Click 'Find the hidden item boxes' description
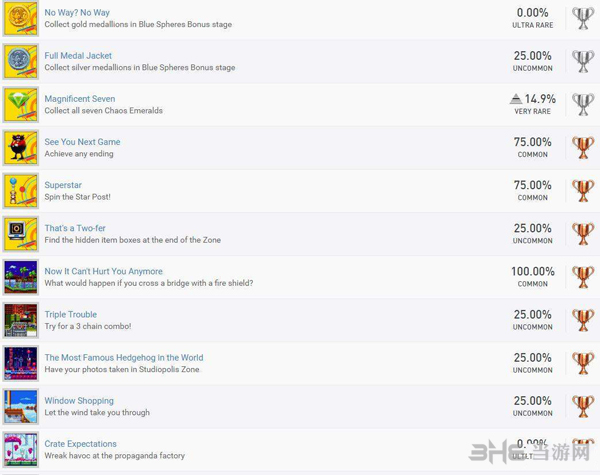Image resolution: width=600 pixels, height=475 pixels. coord(132,240)
